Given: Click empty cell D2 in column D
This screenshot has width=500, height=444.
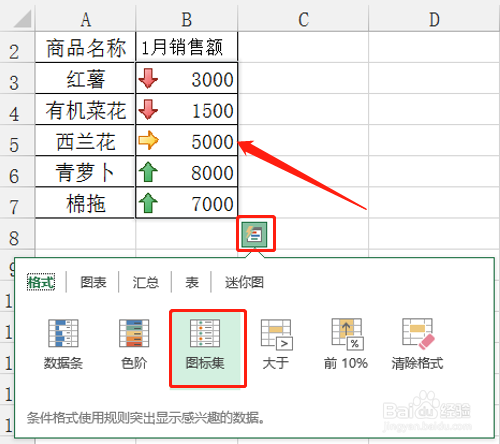Looking at the screenshot, I should pyautogui.click(x=434, y=47).
